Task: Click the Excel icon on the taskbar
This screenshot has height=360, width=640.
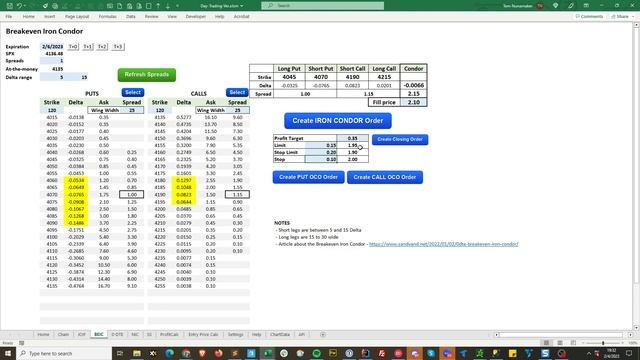Action: coord(268,353)
